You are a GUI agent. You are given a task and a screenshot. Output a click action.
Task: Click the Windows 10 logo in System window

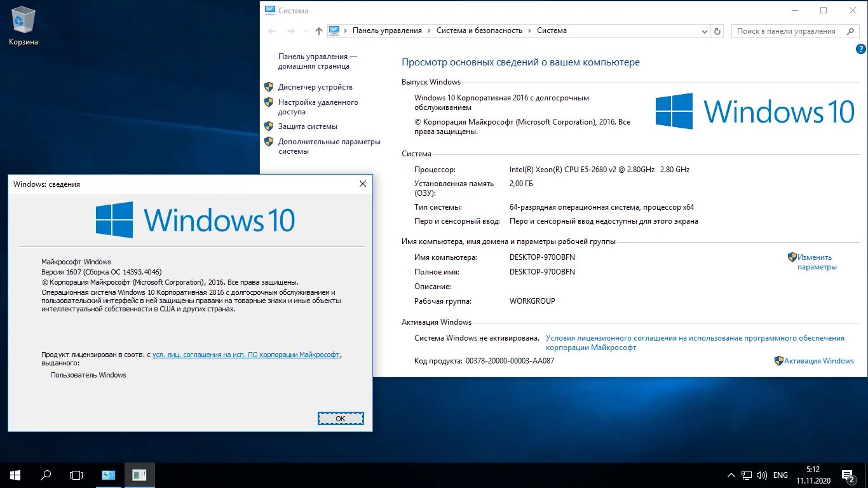755,111
